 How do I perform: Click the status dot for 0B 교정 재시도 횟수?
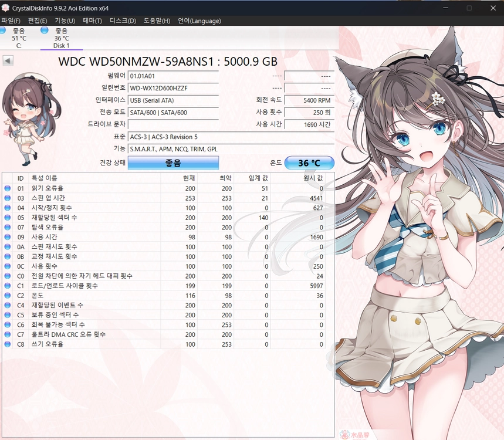pos(8,256)
